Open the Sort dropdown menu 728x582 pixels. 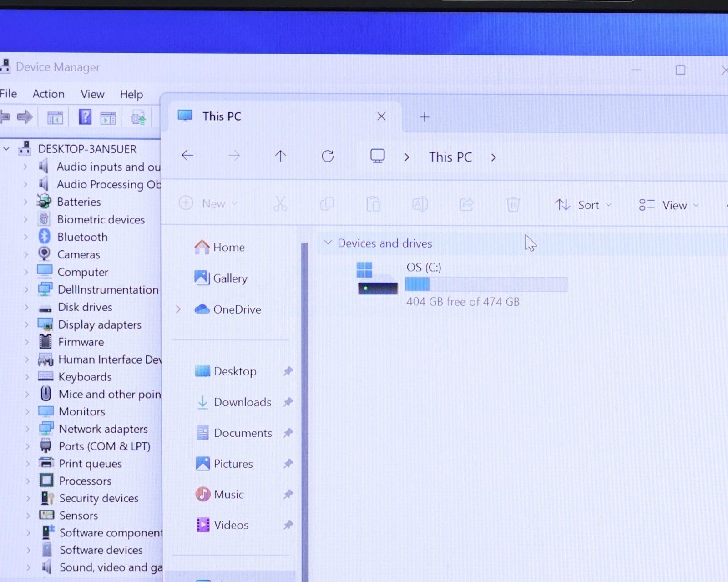click(583, 205)
